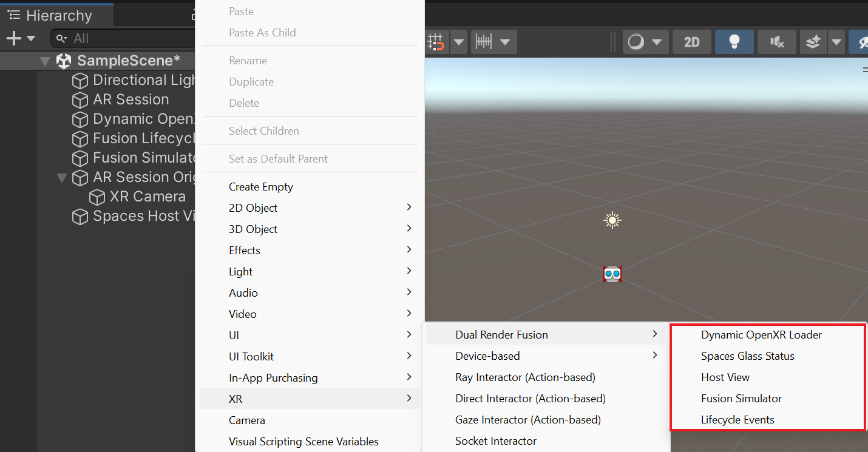Open the UI Toolkit submenu
The image size is (868, 452).
(309, 357)
